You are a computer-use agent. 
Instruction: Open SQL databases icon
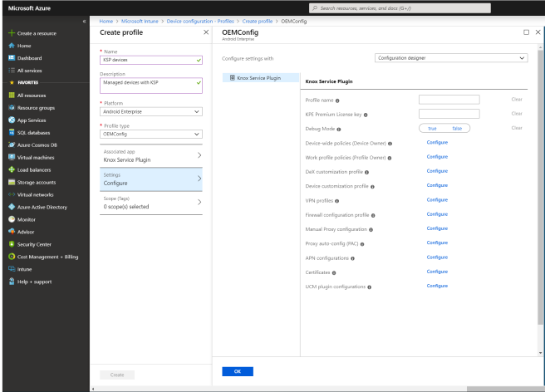pos(12,132)
